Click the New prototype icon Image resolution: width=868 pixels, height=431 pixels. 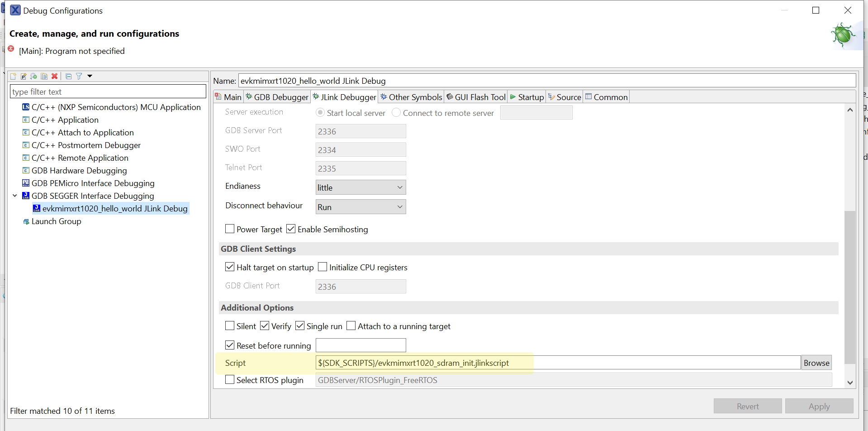(x=24, y=76)
